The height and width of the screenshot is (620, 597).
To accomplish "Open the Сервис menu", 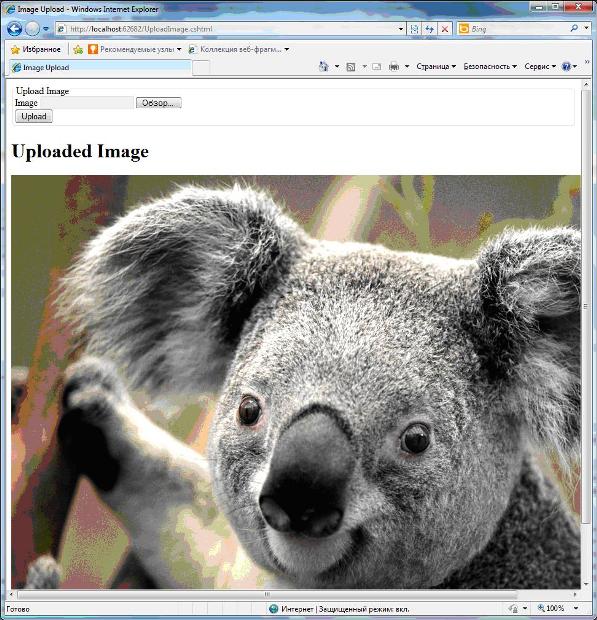I will click(540, 66).
